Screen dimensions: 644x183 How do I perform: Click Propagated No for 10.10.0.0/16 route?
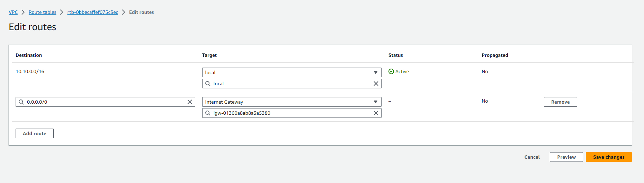point(485,71)
